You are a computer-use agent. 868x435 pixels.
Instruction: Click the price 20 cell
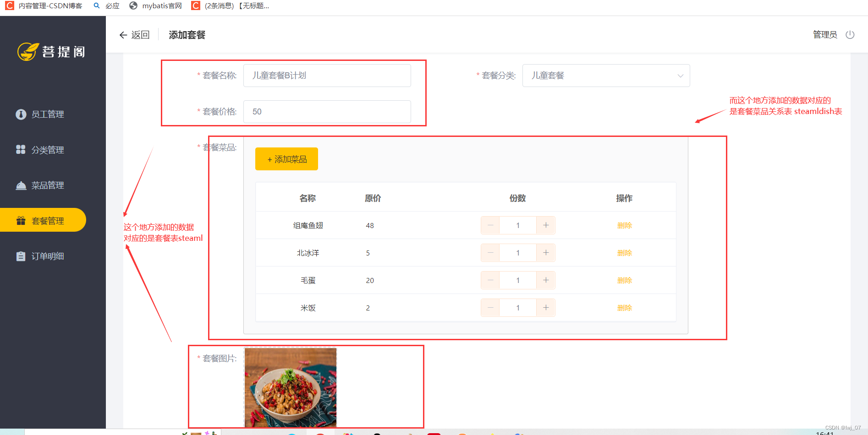(x=370, y=280)
